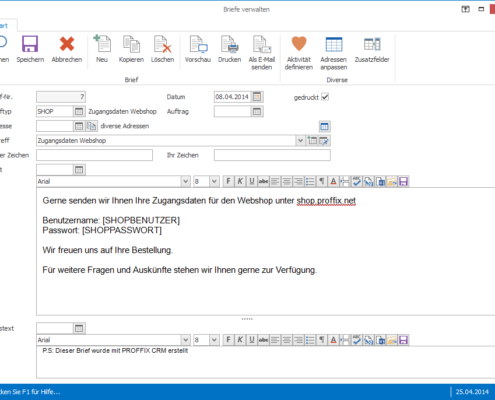This screenshot has height=400, width=495.
Task: Pick the font color in the main editor toolbar
Action: 333,181
